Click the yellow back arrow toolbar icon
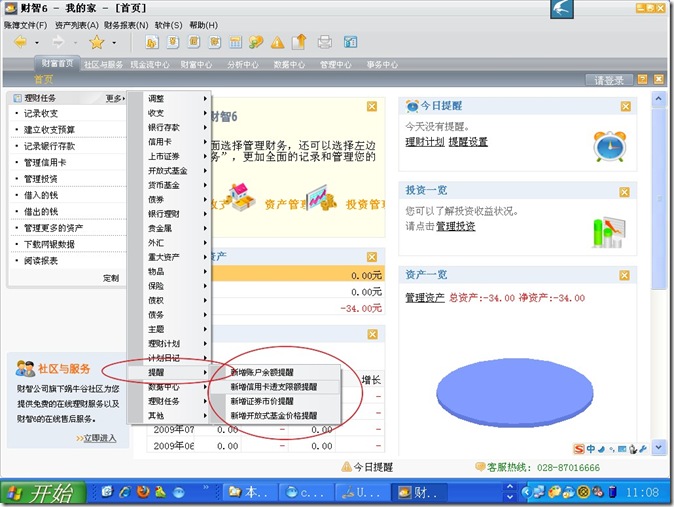 click(x=20, y=42)
